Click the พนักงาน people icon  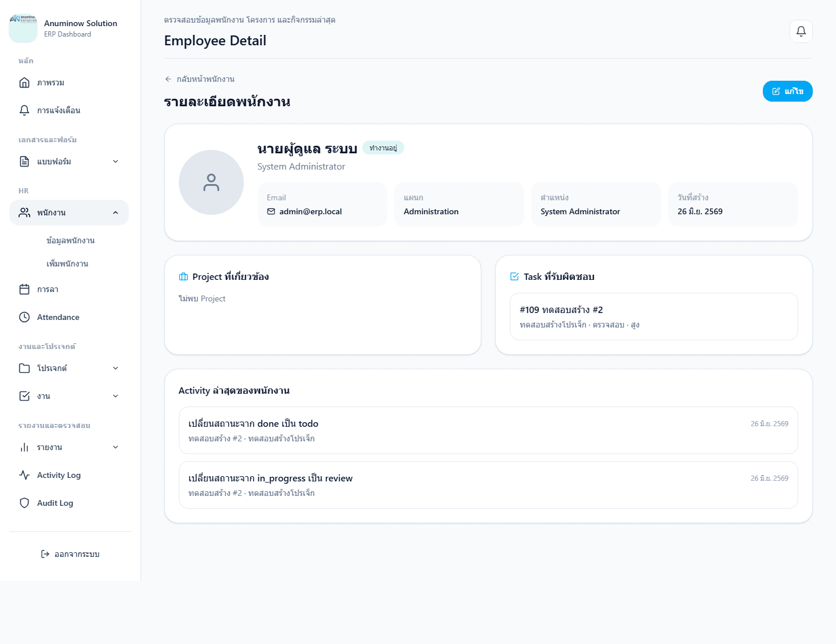(24, 213)
